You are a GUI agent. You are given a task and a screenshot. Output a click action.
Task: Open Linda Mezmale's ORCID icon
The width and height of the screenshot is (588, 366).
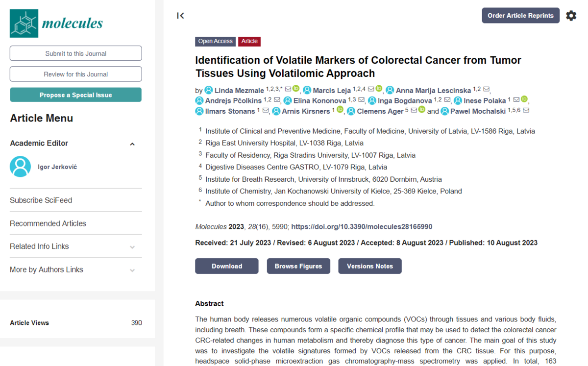(x=296, y=89)
